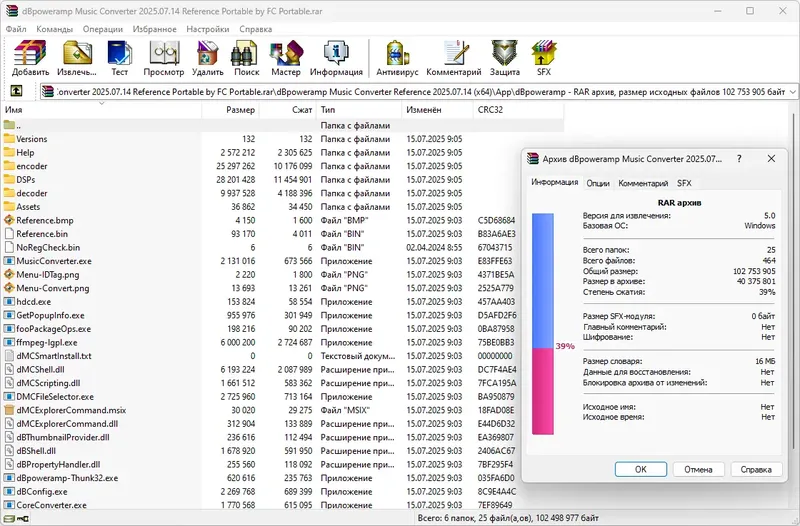Sort by the Имя column header
This screenshot has height=526, width=800.
pyautogui.click(x=102, y=110)
